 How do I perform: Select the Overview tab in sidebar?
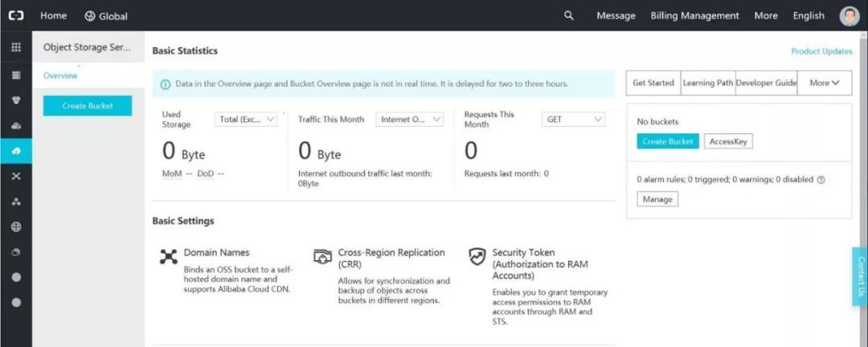(60, 76)
